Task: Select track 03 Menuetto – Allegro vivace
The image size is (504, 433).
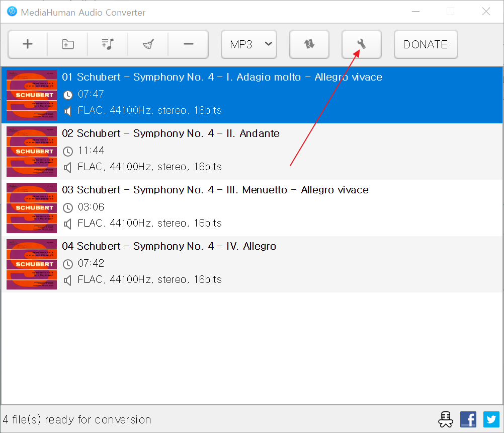Action: pyautogui.click(x=252, y=208)
